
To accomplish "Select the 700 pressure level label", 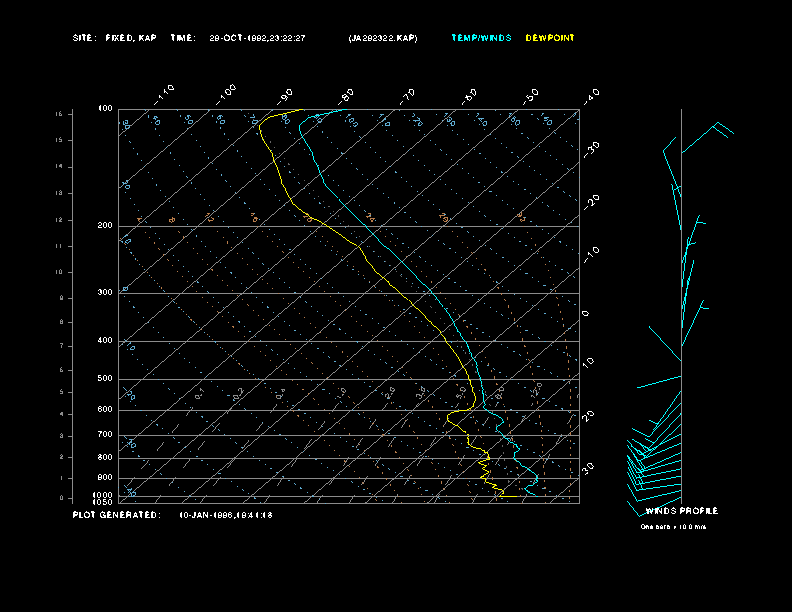I will tap(105, 435).
